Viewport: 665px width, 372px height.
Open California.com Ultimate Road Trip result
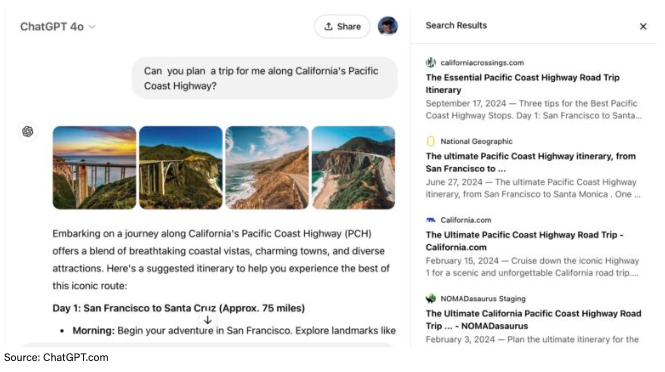(525, 241)
